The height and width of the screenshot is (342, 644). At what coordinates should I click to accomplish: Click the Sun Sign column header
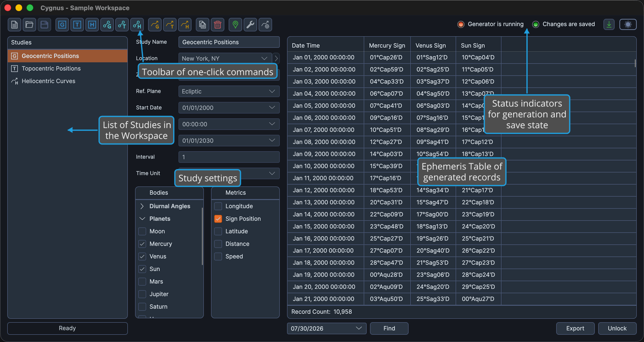click(x=479, y=45)
